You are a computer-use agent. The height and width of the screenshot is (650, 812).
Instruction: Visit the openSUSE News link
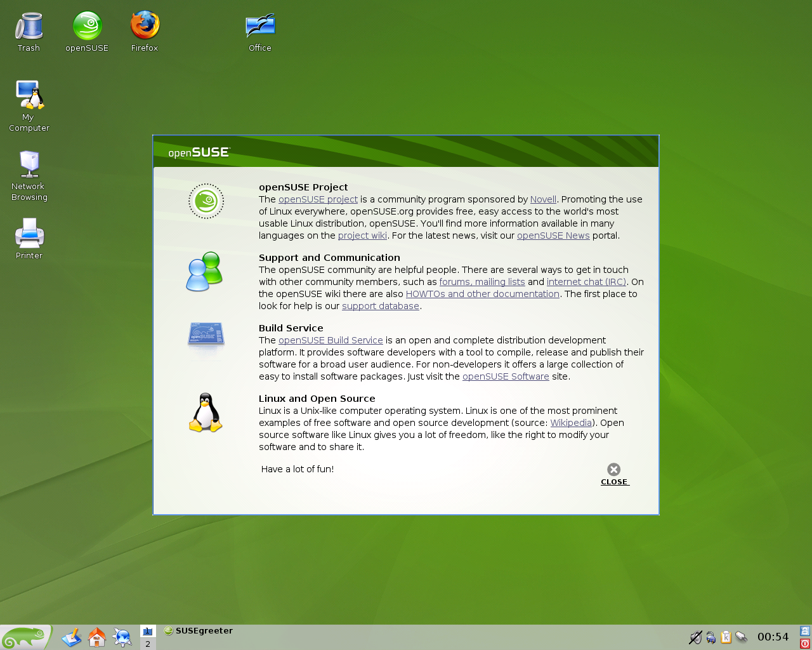(x=553, y=235)
